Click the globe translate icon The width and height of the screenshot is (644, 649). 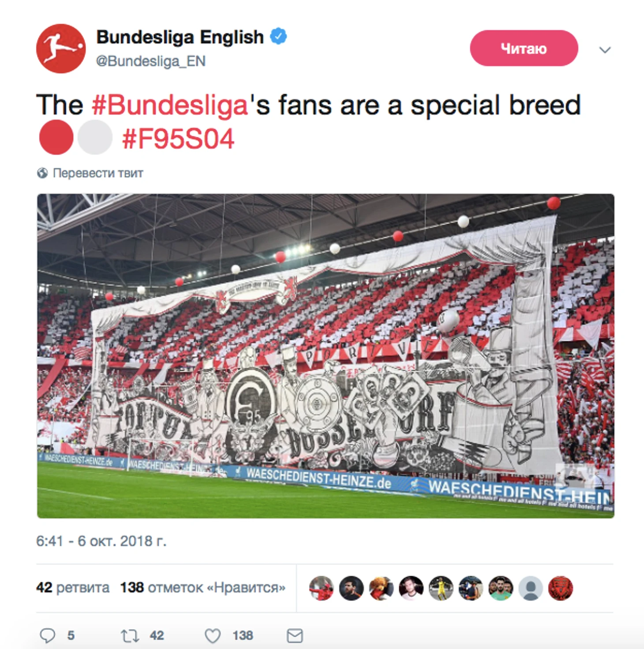coord(42,173)
